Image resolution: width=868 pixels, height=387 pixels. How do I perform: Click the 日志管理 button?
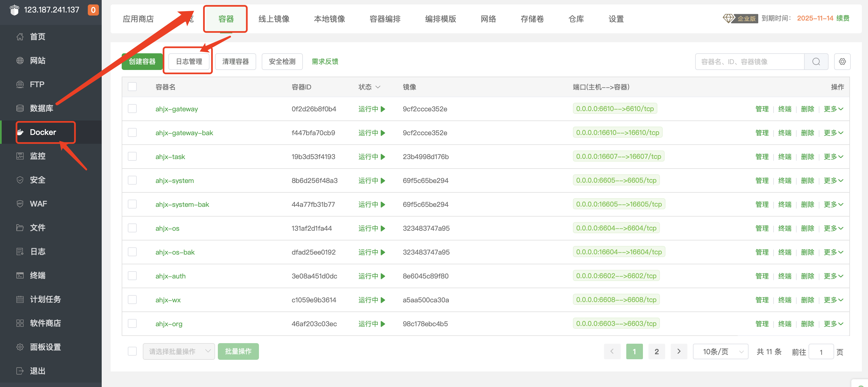(x=189, y=62)
